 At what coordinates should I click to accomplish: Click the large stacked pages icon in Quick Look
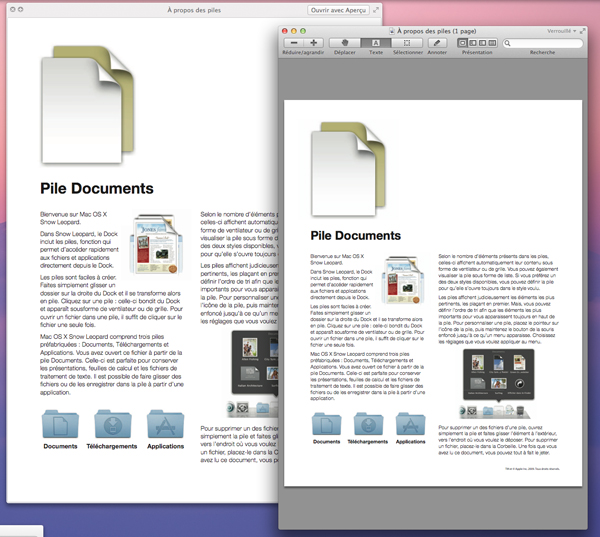(88, 104)
